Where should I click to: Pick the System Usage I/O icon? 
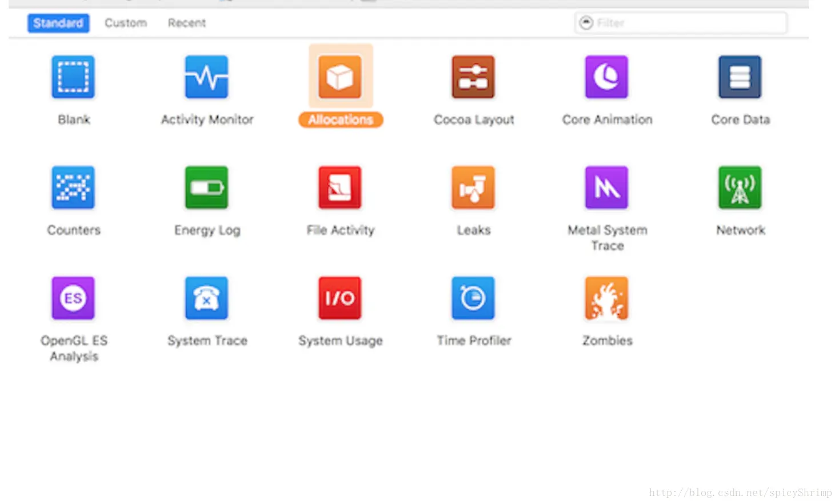340,298
